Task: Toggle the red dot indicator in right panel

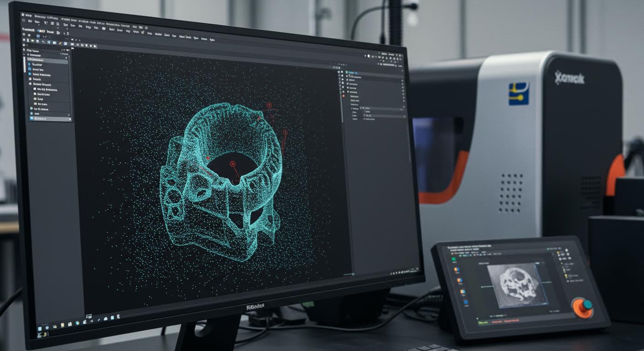Action: click(x=343, y=96)
